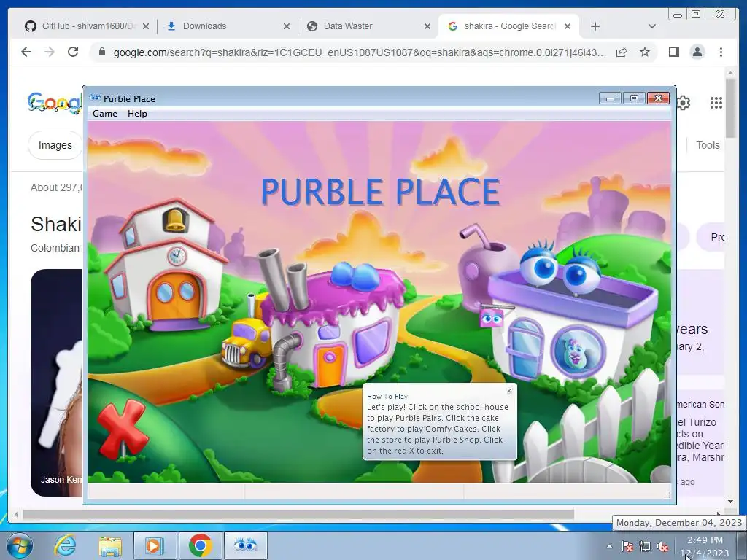This screenshot has height=560, width=747.
Task: Close the Data Waster tab
Action: [x=427, y=27]
